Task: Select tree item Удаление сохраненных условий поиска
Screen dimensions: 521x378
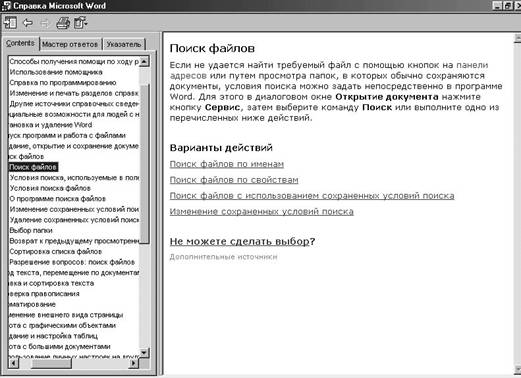Action: 74,220
